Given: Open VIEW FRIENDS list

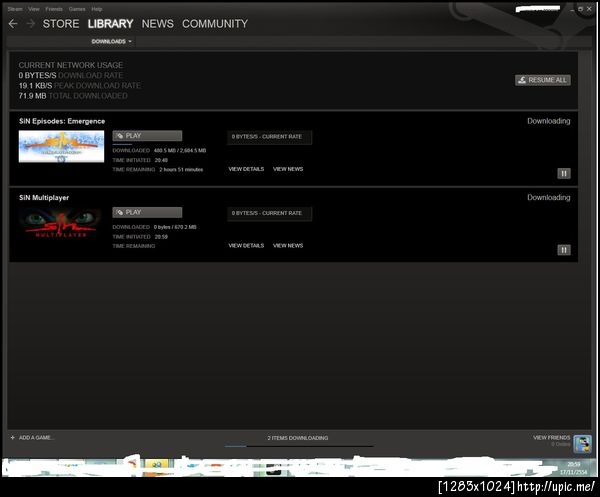Looking at the screenshot, I should click(551, 438).
